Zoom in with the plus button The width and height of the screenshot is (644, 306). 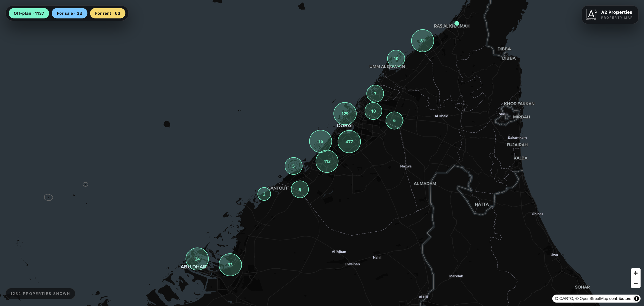(636, 273)
